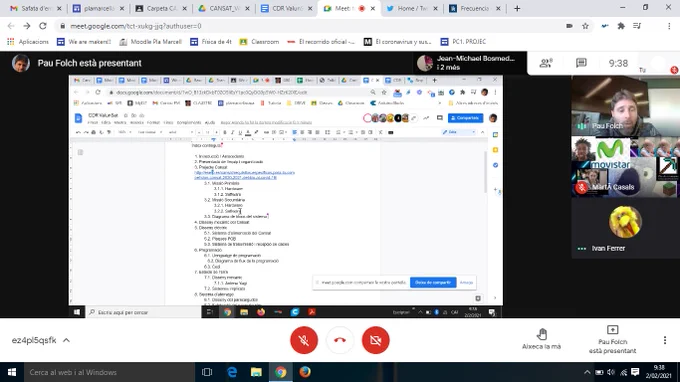
Task: Switch to Carpeta CA browser tab
Action: 161,8
